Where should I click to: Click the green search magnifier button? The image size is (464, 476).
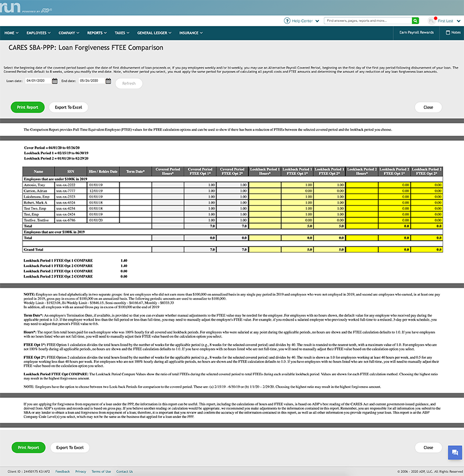pyautogui.click(x=415, y=20)
